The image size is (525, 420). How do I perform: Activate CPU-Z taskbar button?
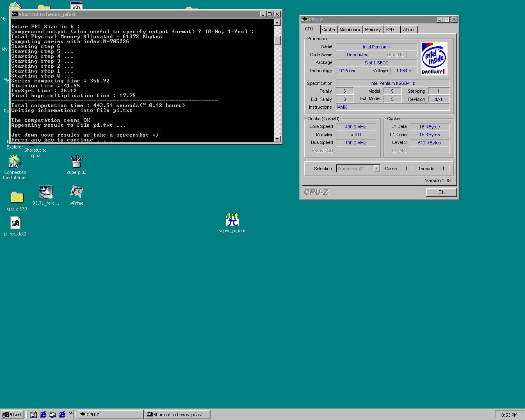coord(110,415)
